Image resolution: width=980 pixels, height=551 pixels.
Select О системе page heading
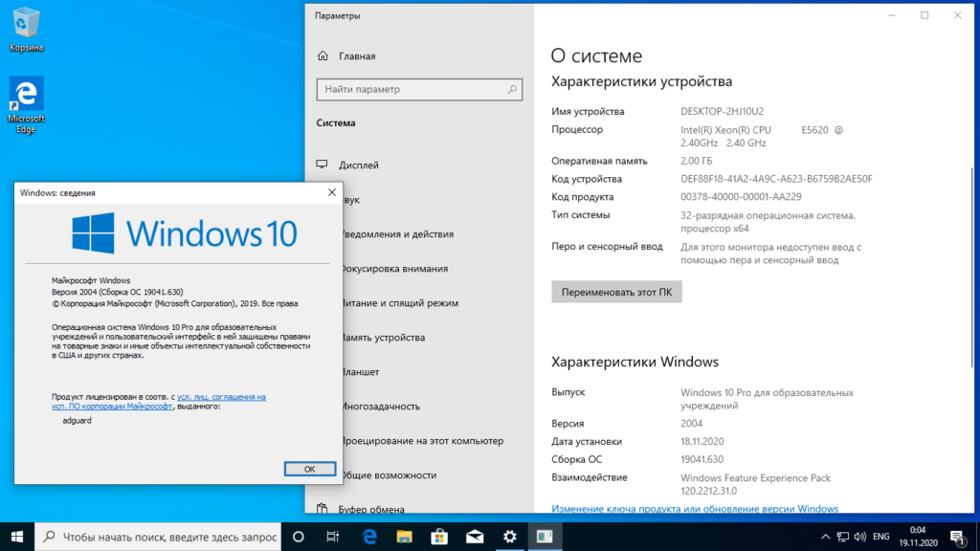tap(596, 55)
